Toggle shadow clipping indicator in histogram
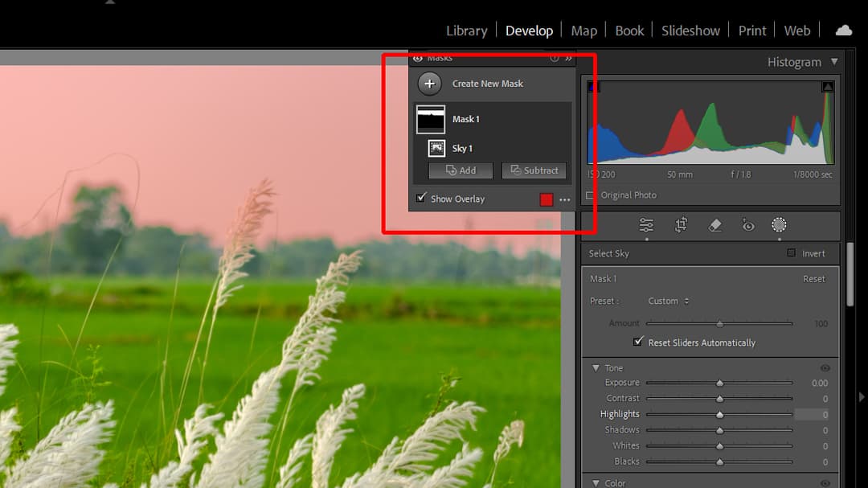Image resolution: width=868 pixels, height=488 pixels. coord(593,86)
